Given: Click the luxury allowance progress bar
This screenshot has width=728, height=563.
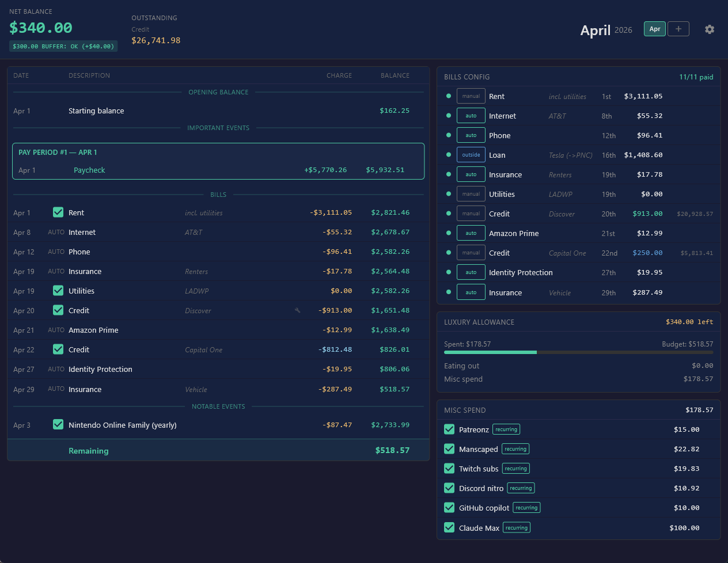Looking at the screenshot, I should tap(578, 352).
